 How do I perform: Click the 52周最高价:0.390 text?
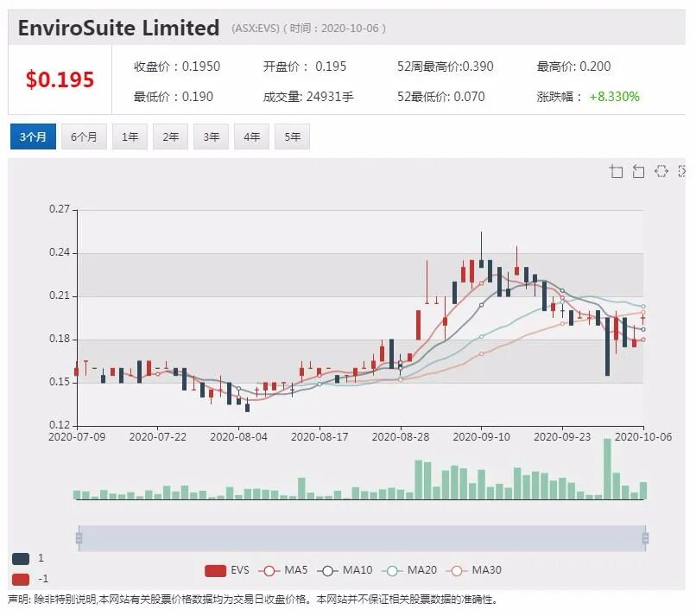point(446,67)
